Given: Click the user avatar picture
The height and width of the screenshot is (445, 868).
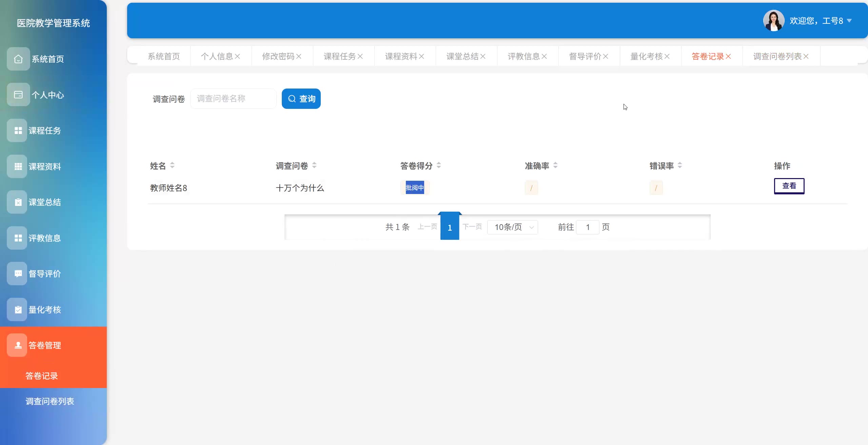Looking at the screenshot, I should (773, 21).
